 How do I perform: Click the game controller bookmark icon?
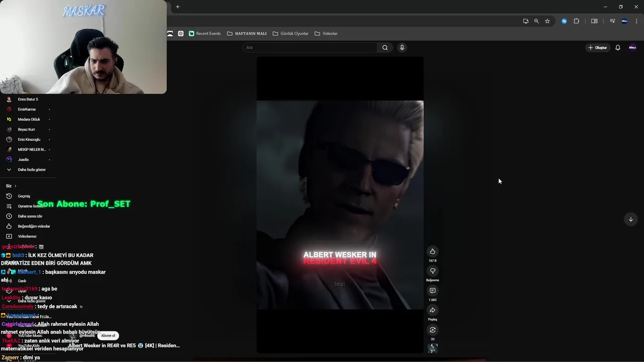[x=170, y=34]
